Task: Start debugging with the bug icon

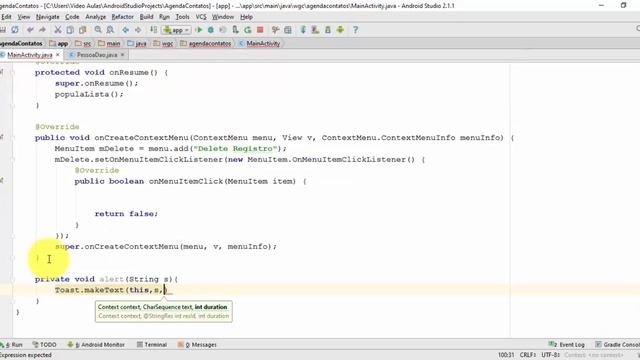Action: (211, 30)
